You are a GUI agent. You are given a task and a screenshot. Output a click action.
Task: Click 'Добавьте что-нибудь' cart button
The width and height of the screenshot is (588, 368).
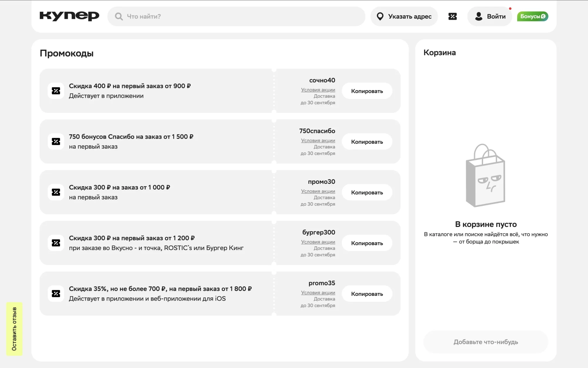[x=486, y=342]
